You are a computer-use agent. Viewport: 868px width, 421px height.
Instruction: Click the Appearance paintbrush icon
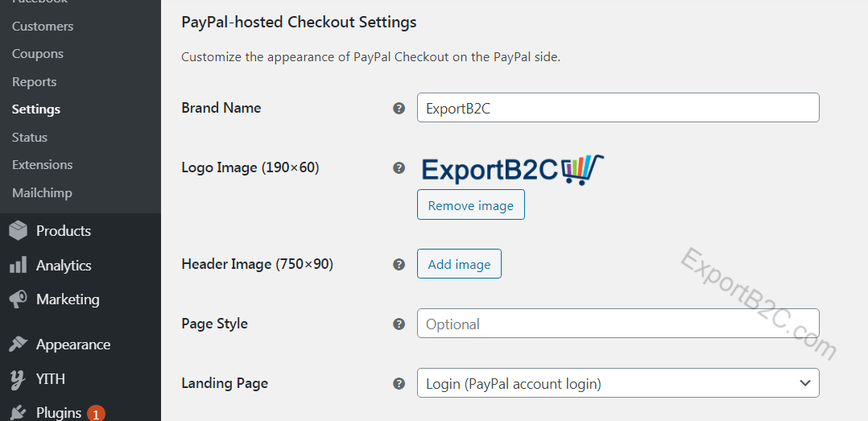coord(18,344)
